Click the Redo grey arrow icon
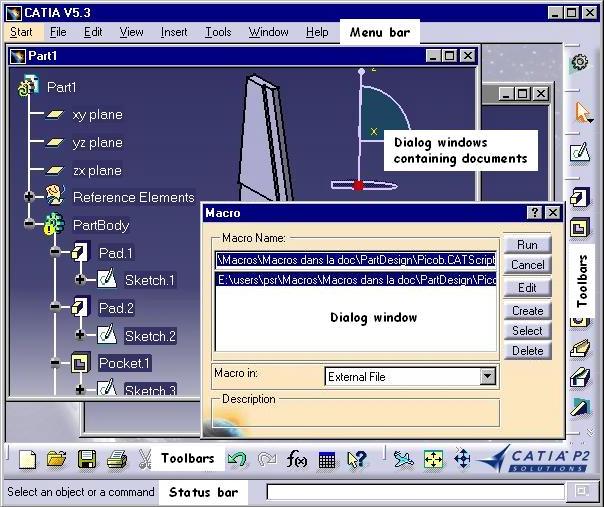The height and width of the screenshot is (507, 604). [267, 459]
